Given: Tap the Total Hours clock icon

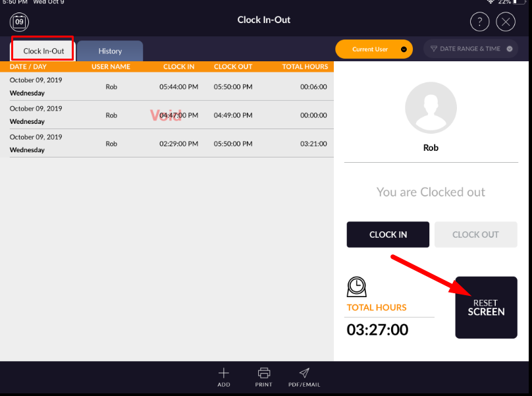Looking at the screenshot, I should point(357,287).
